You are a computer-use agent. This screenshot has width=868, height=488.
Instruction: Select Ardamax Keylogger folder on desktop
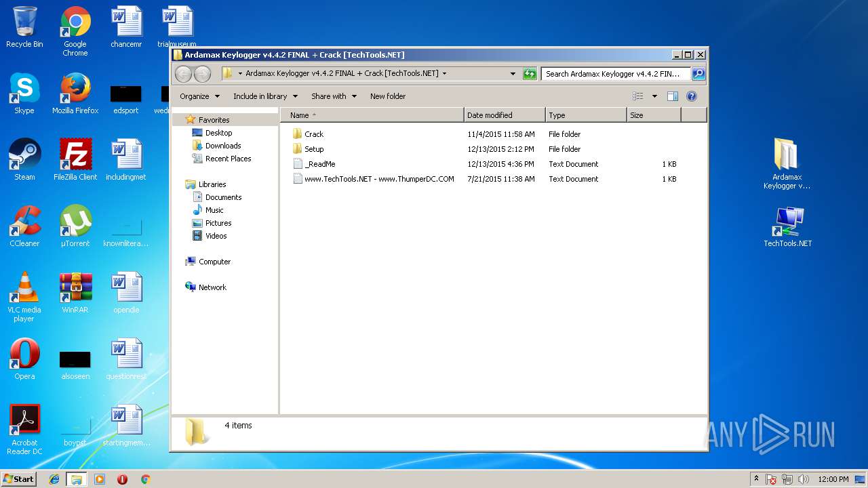[787, 164]
